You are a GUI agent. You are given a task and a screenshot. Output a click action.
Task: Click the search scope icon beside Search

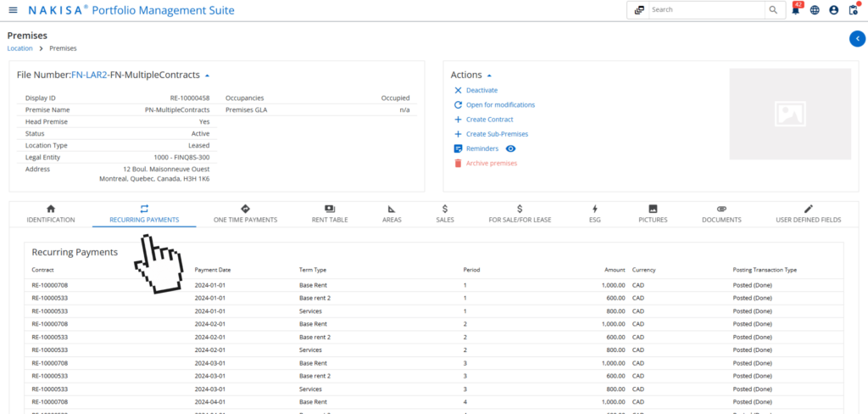point(639,10)
